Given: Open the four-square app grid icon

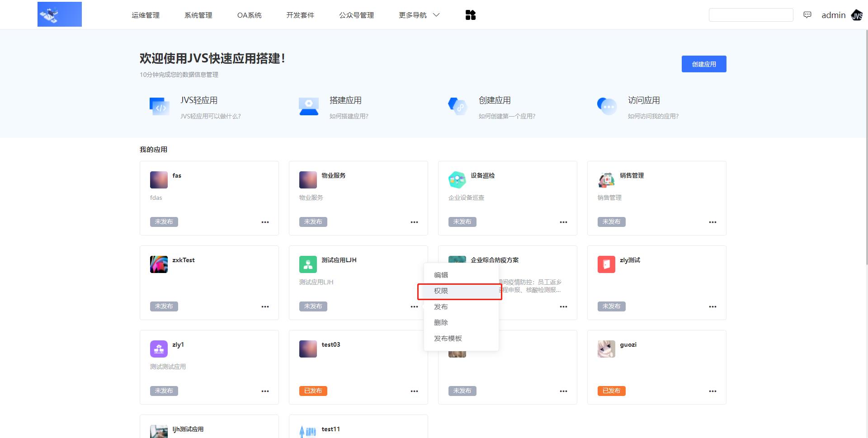Looking at the screenshot, I should pos(471,15).
